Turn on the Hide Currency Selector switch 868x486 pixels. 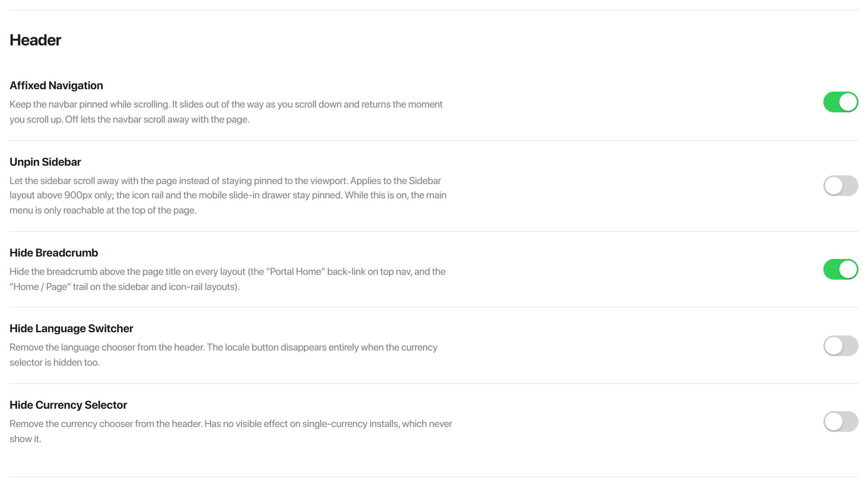tap(841, 421)
